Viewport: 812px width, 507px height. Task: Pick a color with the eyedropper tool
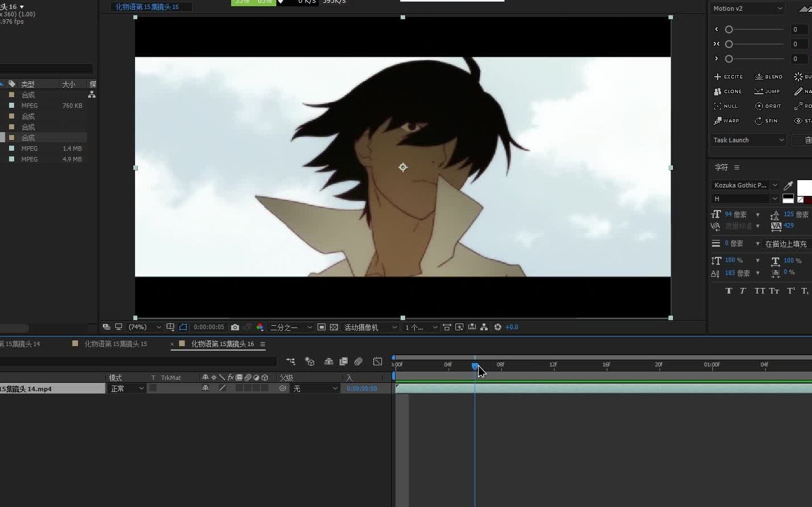coord(788,186)
